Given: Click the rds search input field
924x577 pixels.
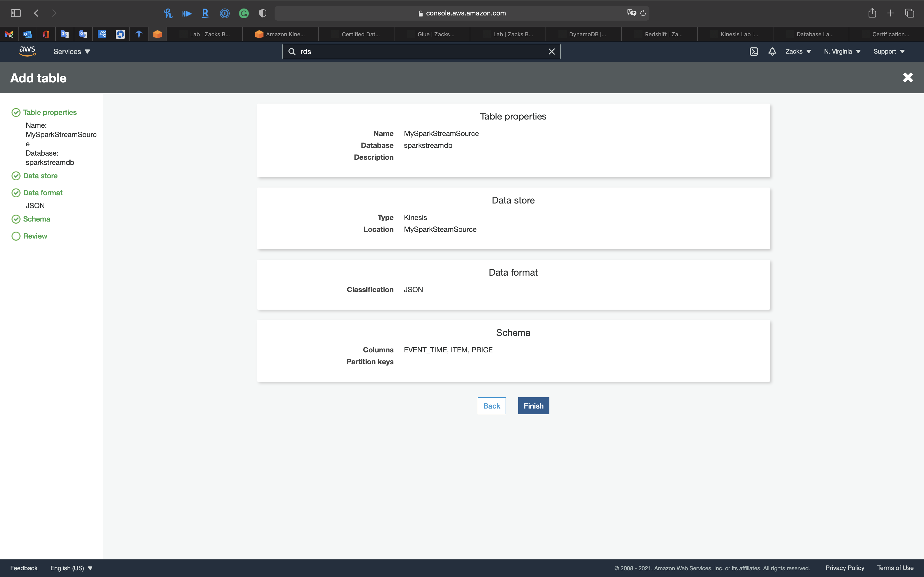Looking at the screenshot, I should point(420,52).
